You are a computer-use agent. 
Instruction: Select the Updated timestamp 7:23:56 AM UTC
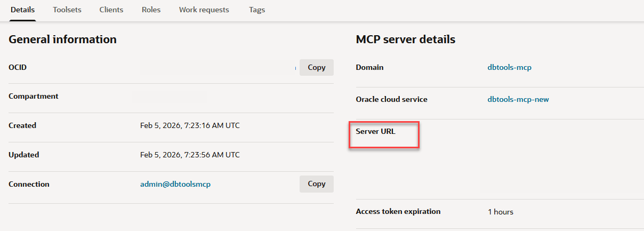(x=190, y=155)
